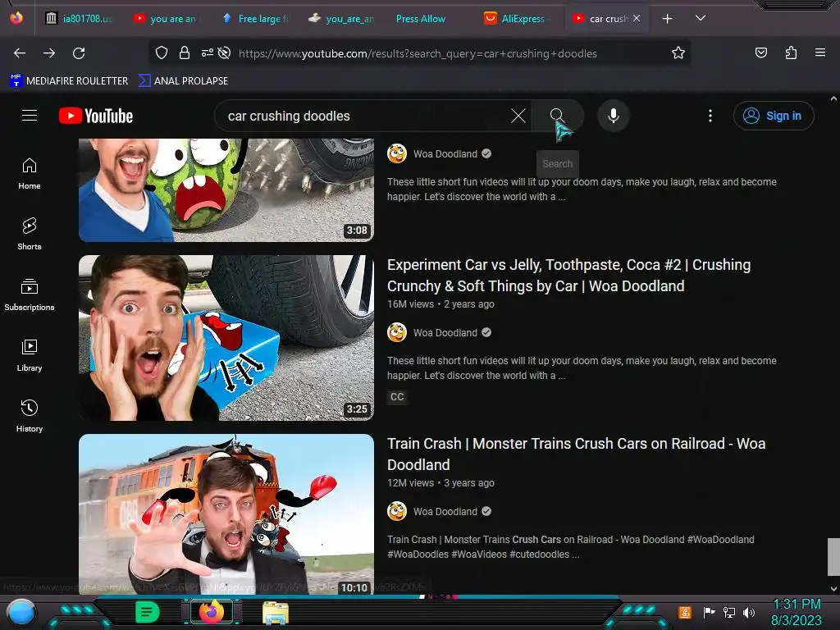The width and height of the screenshot is (840, 630).
Task: Open the shield tracking protection icon
Action: coord(162,52)
